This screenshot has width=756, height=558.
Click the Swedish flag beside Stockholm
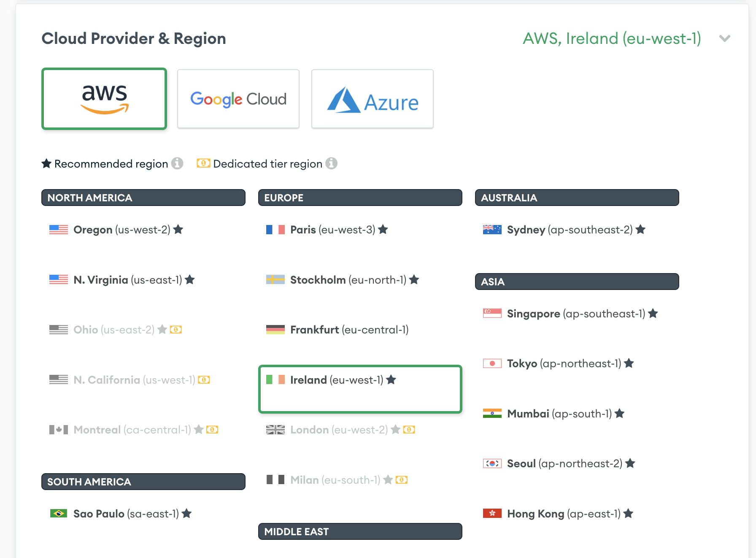[275, 279]
